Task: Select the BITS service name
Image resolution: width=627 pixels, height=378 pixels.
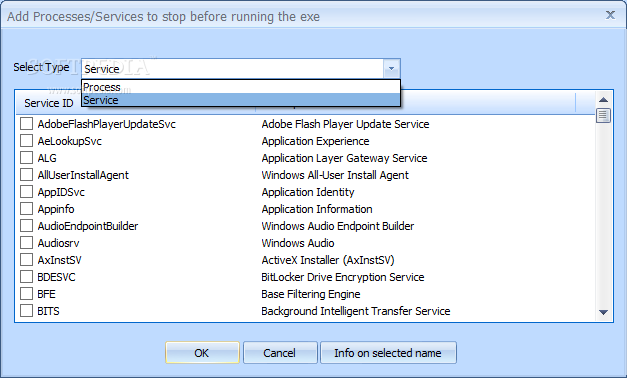Action: pyautogui.click(x=48, y=311)
